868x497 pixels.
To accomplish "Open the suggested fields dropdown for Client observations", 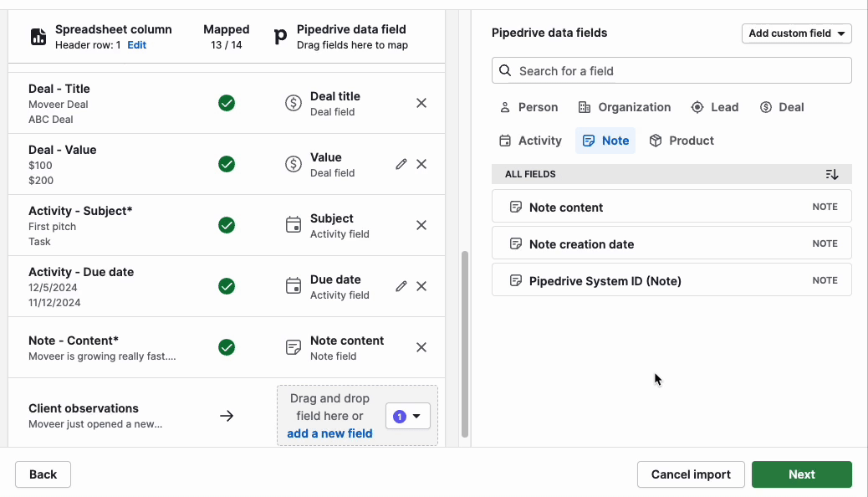I will (x=408, y=416).
